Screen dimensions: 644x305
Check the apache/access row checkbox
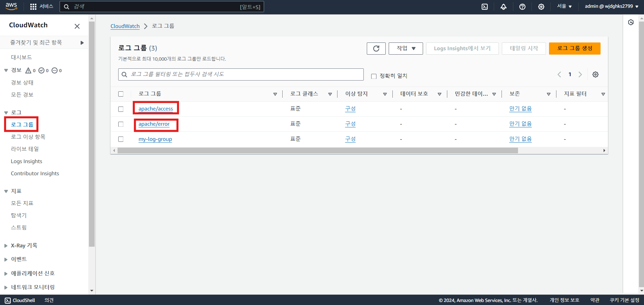(x=121, y=109)
